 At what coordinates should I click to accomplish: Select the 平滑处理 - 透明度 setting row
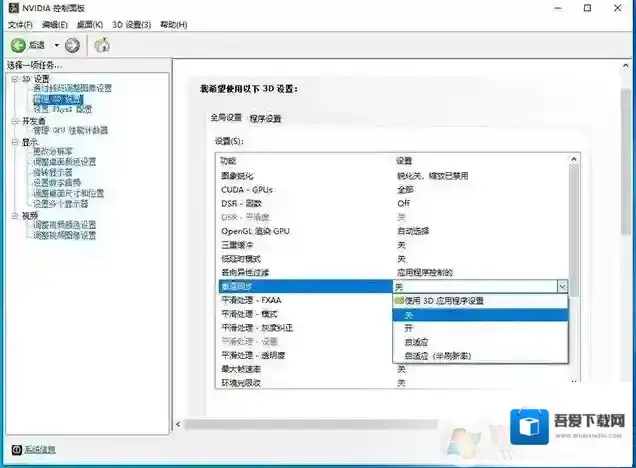(305, 356)
